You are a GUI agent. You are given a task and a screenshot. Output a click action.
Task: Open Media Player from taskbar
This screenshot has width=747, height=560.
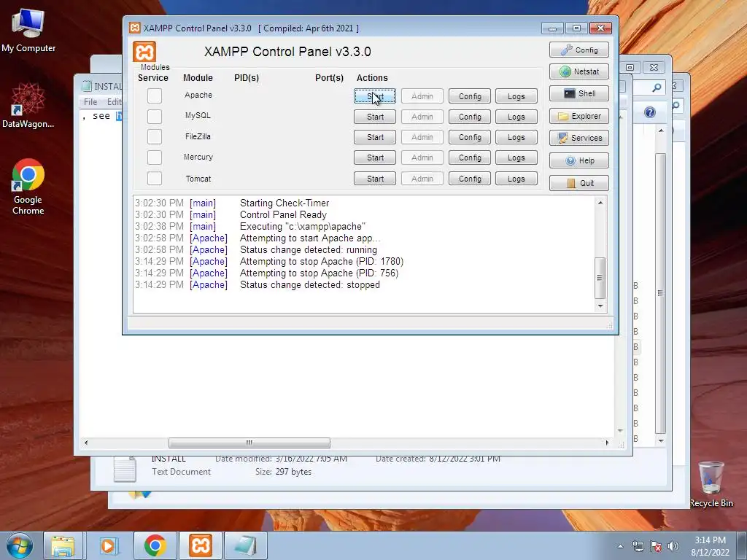coord(108,545)
